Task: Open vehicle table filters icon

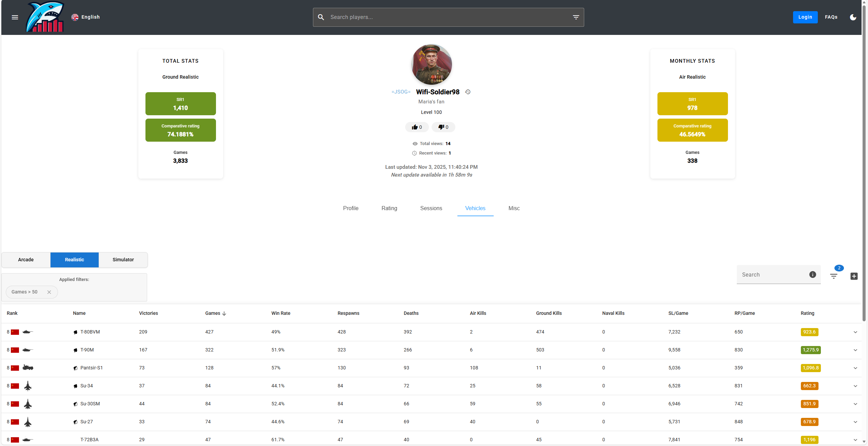Action: [x=834, y=276]
